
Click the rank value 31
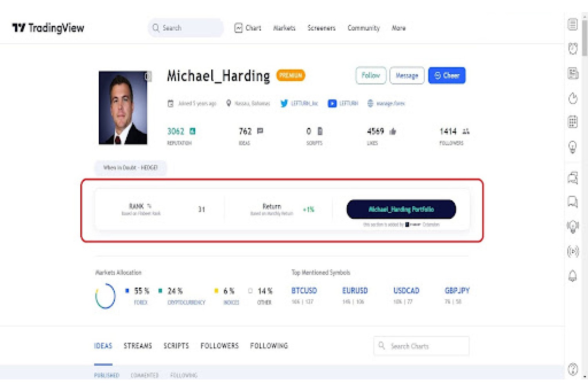click(x=201, y=209)
